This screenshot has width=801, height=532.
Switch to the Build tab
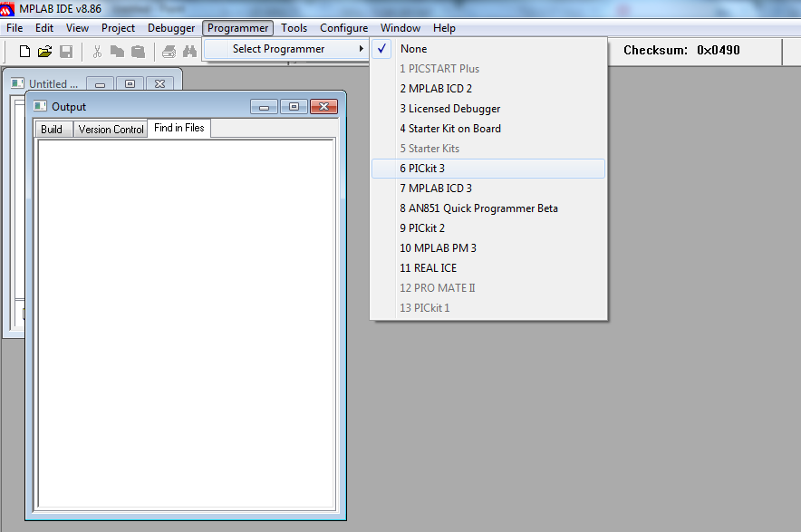(52, 130)
